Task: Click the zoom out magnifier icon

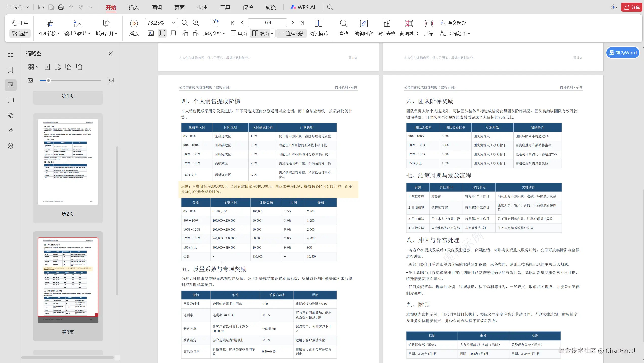Action: 185,23
